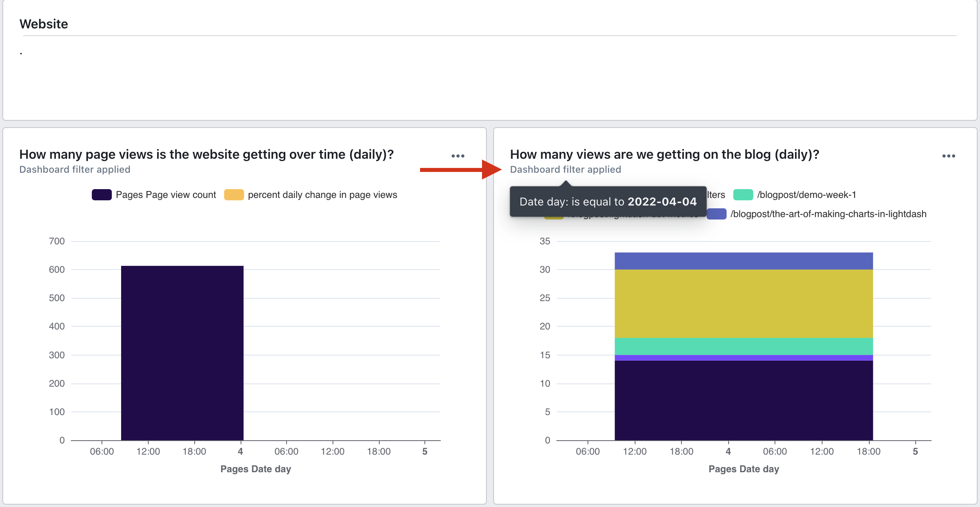This screenshot has width=980, height=507.
Task: Toggle percent daily change legend swatch
Action: (234, 195)
